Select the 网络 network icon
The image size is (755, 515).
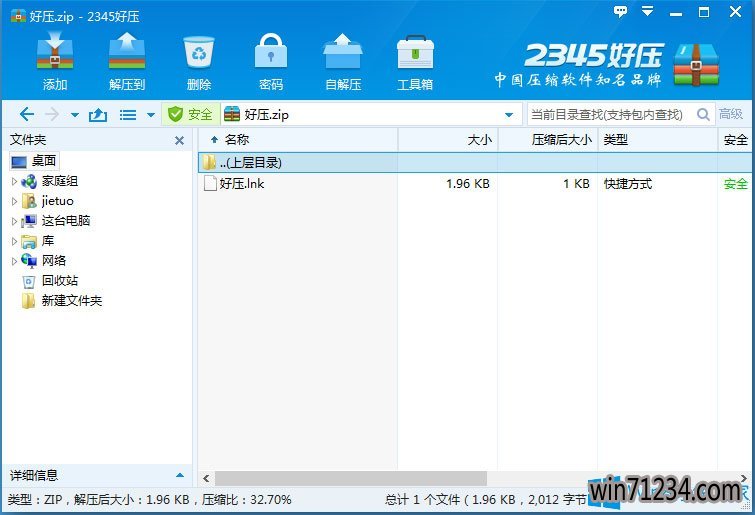[x=29, y=261]
